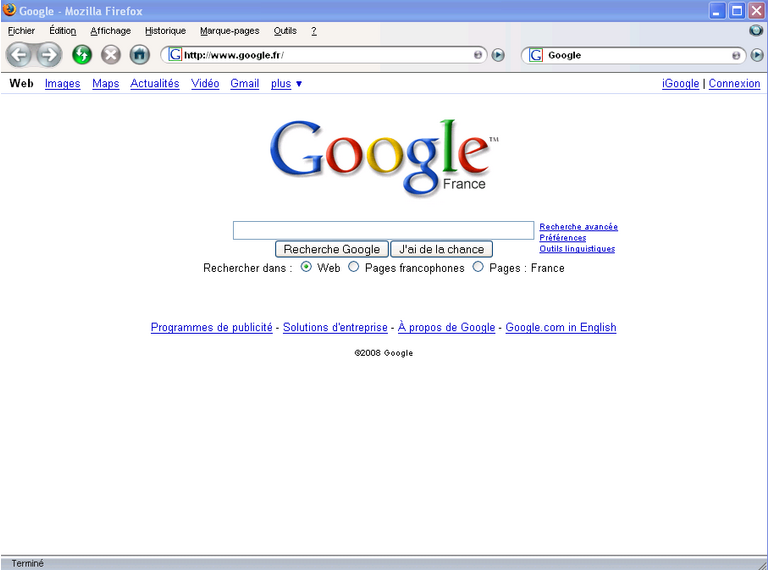Open the Outils menu
Viewport: 768px width, 570px height.
coord(285,31)
